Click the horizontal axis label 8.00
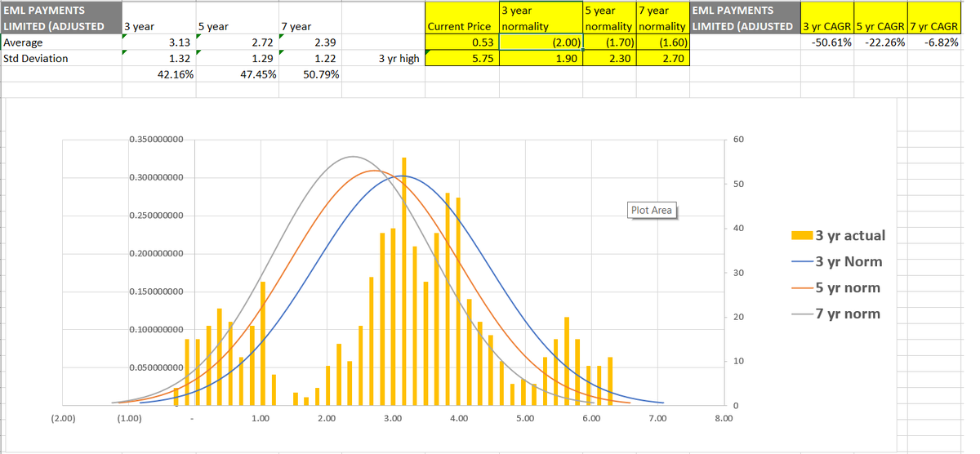The height and width of the screenshot is (454, 980). (724, 418)
